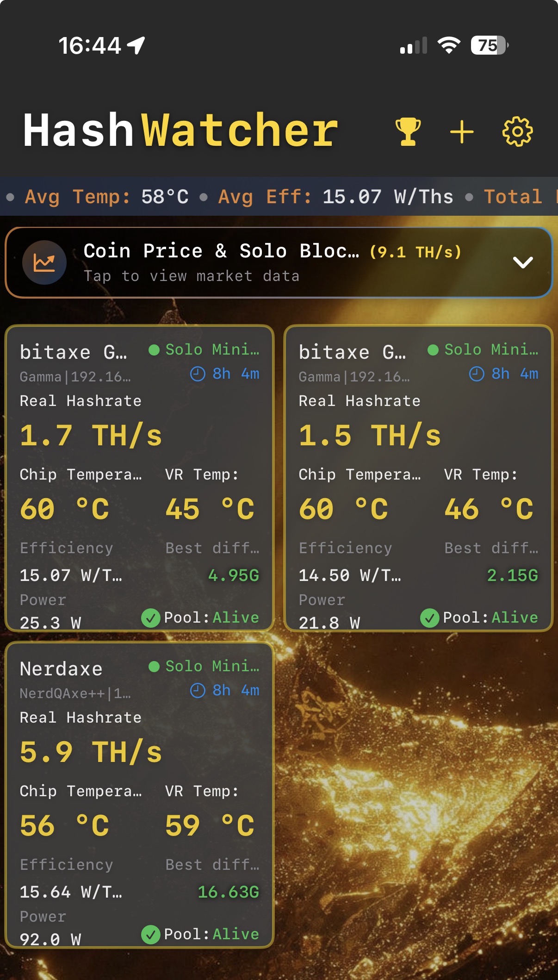This screenshot has width=558, height=980.
Task: Tap the Nerdaxe pool alive checkmark
Action: [150, 934]
